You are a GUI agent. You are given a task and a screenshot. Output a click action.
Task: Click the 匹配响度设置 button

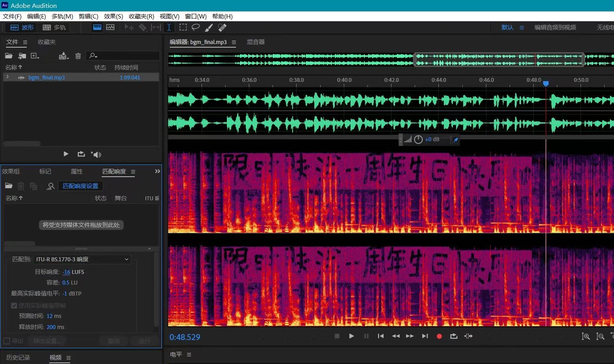pos(80,186)
